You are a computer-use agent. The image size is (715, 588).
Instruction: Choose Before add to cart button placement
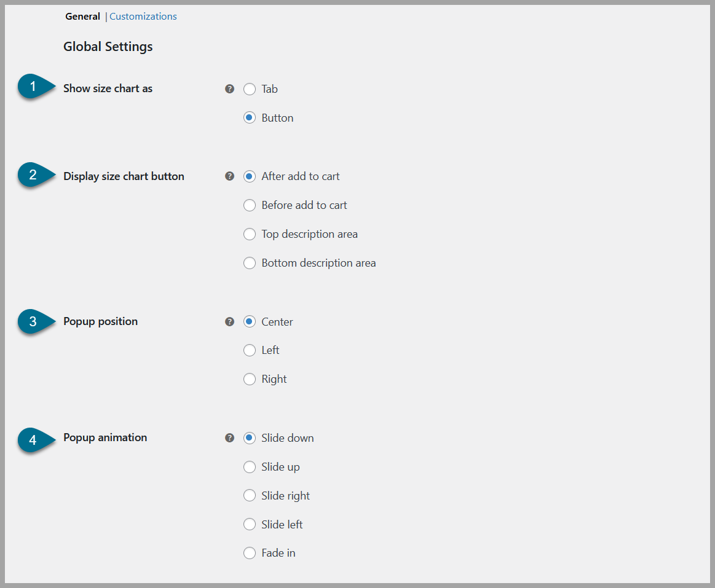tap(250, 205)
